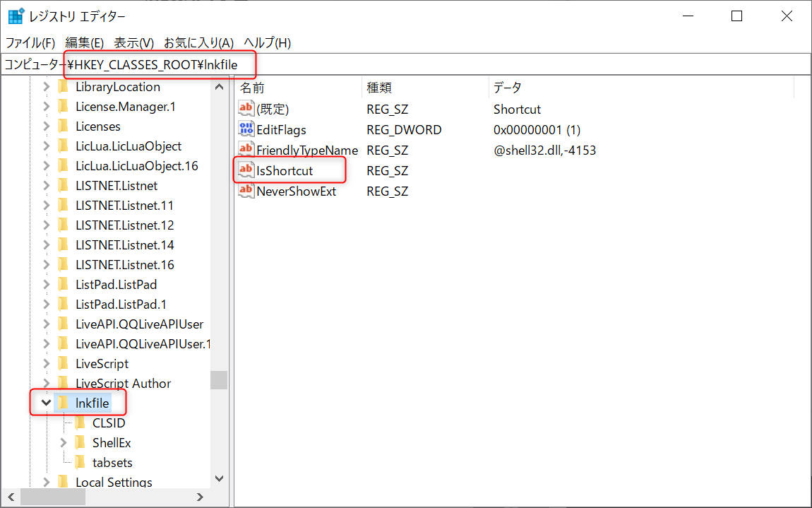Click the tree pane scroll down arrow

219,478
